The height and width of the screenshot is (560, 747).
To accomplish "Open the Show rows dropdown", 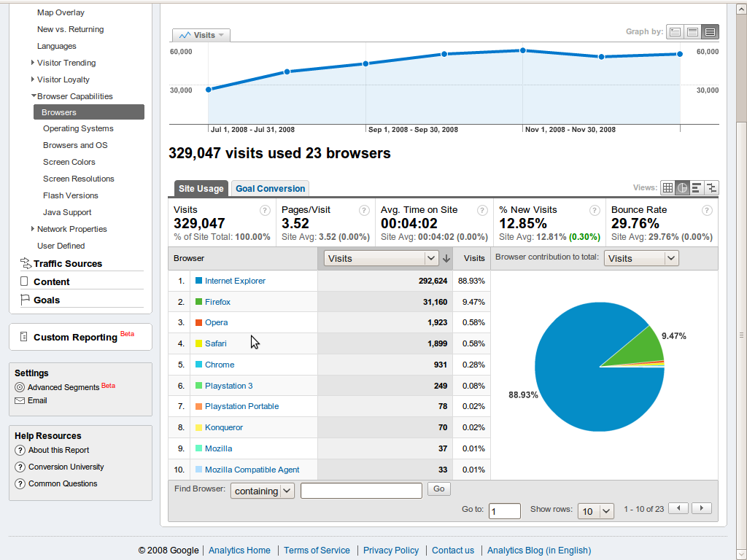I will [595, 511].
